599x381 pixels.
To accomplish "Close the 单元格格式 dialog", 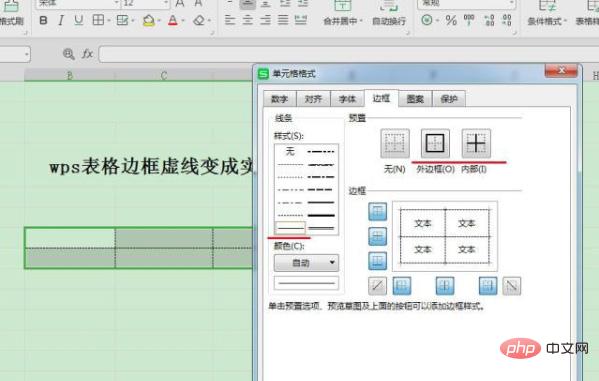I will [561, 70].
